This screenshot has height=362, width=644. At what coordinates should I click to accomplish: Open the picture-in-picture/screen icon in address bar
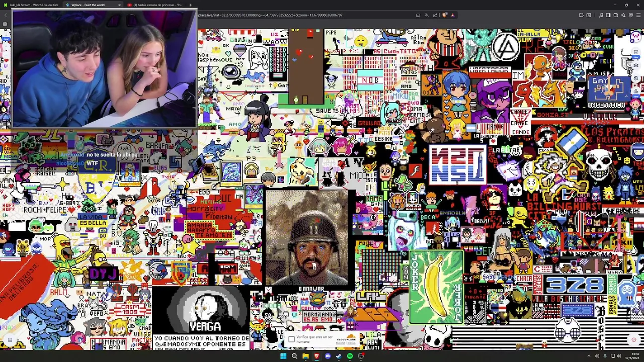pos(418,15)
